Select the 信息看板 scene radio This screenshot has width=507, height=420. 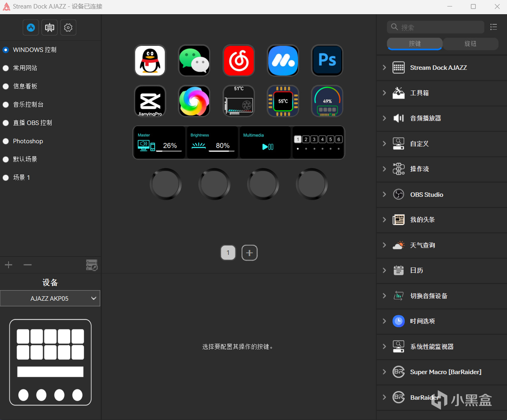coord(6,86)
